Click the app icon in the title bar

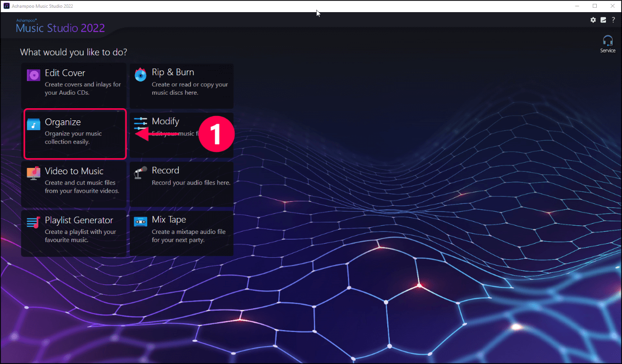[x=6, y=6]
